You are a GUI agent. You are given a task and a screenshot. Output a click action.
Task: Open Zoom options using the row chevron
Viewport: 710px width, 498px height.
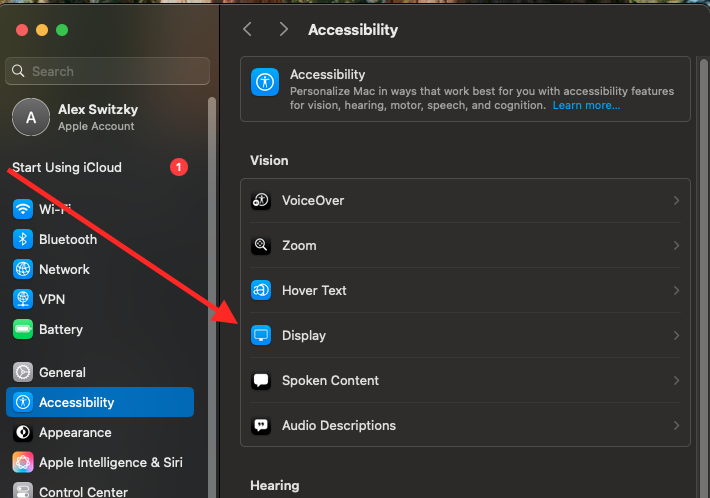tap(676, 245)
